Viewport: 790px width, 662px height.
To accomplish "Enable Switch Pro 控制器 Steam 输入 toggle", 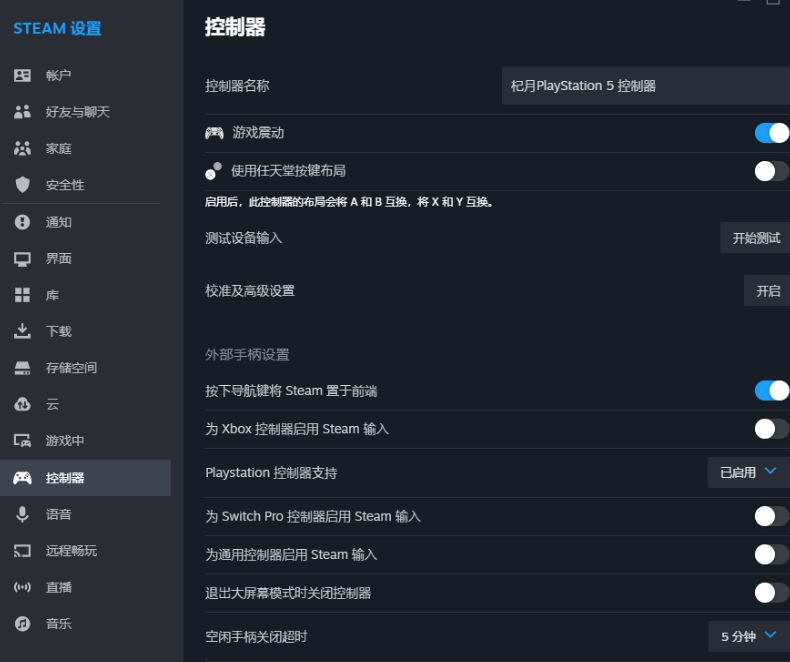I will (771, 516).
